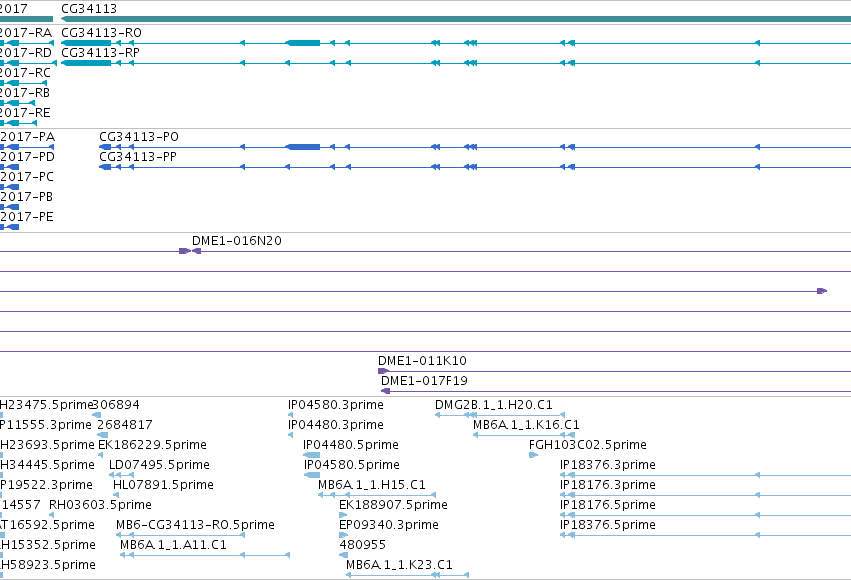Viewport: 851px width, 580px height.
Task: Select the T16592.5prime EST label
Action: pyautogui.click(x=47, y=525)
